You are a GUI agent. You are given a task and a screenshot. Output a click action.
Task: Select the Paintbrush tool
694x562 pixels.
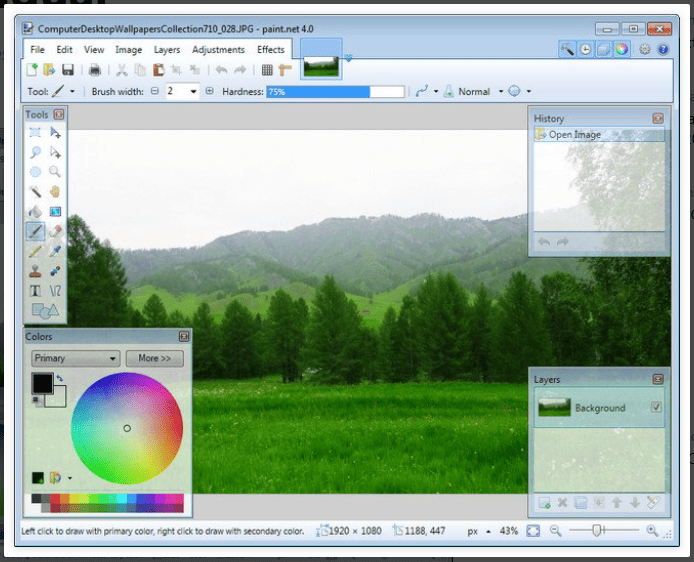click(x=35, y=231)
